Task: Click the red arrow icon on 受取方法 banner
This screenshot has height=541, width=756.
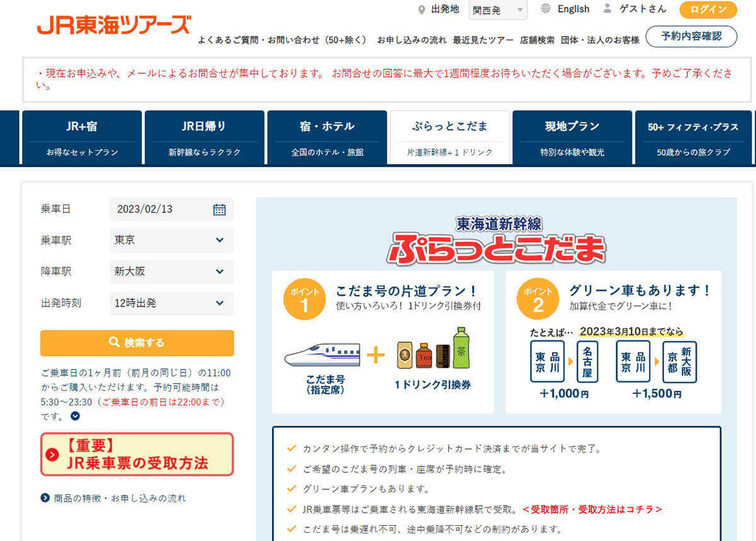Action: click(x=52, y=455)
